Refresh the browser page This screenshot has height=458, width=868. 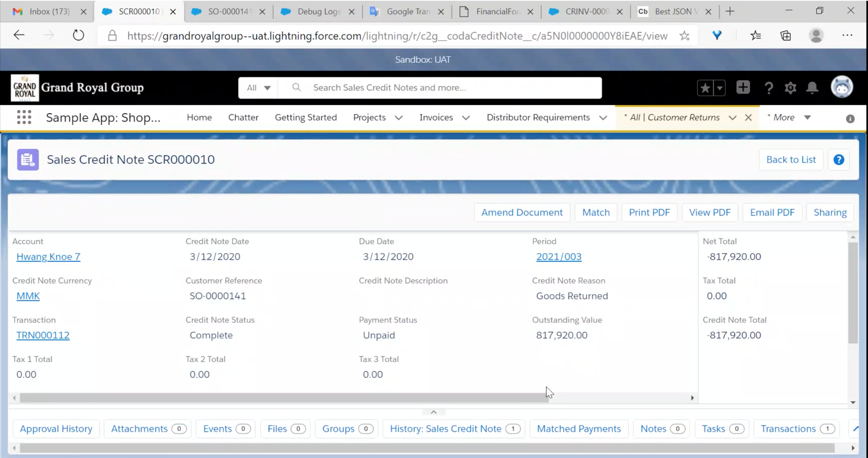78,36
